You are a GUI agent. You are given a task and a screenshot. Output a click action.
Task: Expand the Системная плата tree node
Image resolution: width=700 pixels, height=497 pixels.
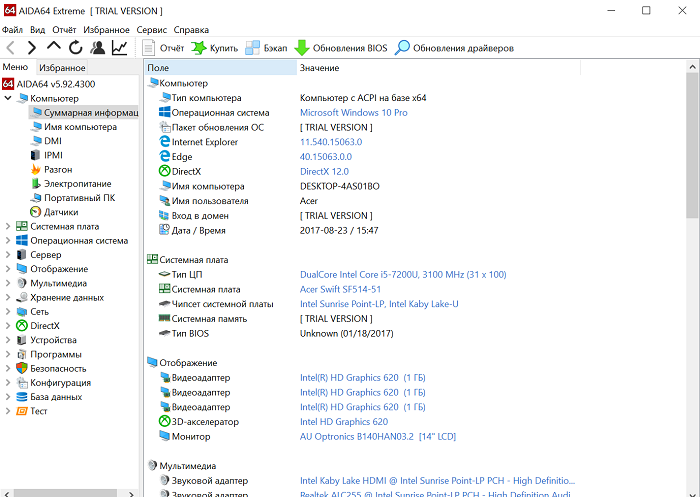(x=8, y=226)
